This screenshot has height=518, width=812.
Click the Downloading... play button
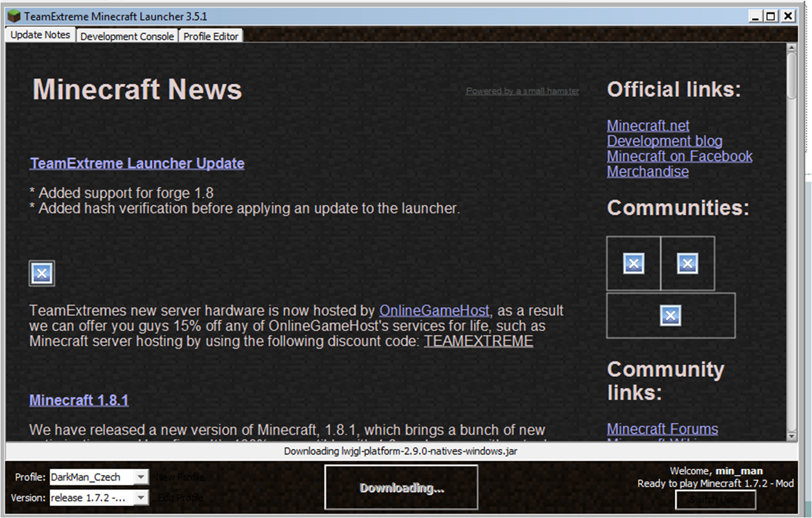coord(401,488)
